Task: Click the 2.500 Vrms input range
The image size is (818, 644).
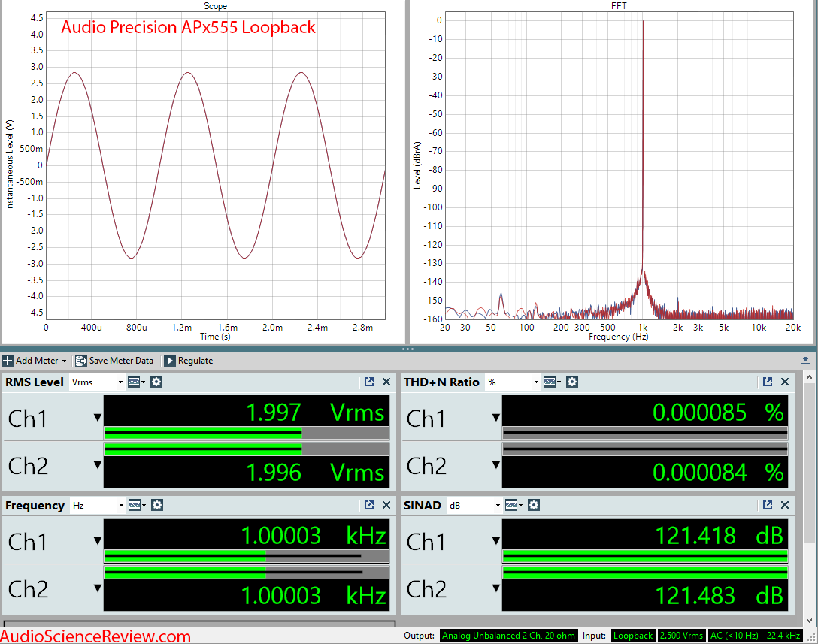Action: tap(681, 636)
